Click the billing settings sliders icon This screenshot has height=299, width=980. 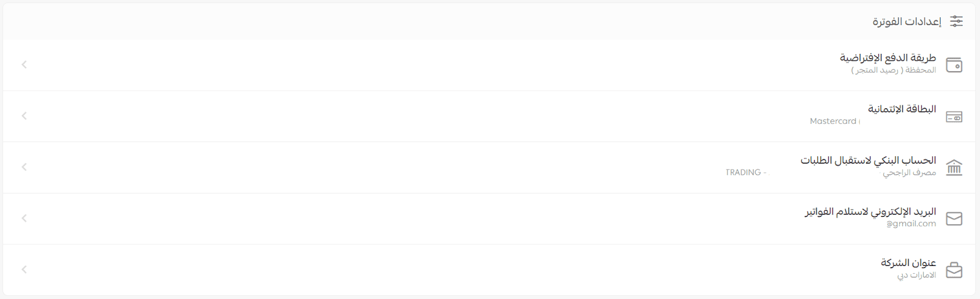(956, 21)
